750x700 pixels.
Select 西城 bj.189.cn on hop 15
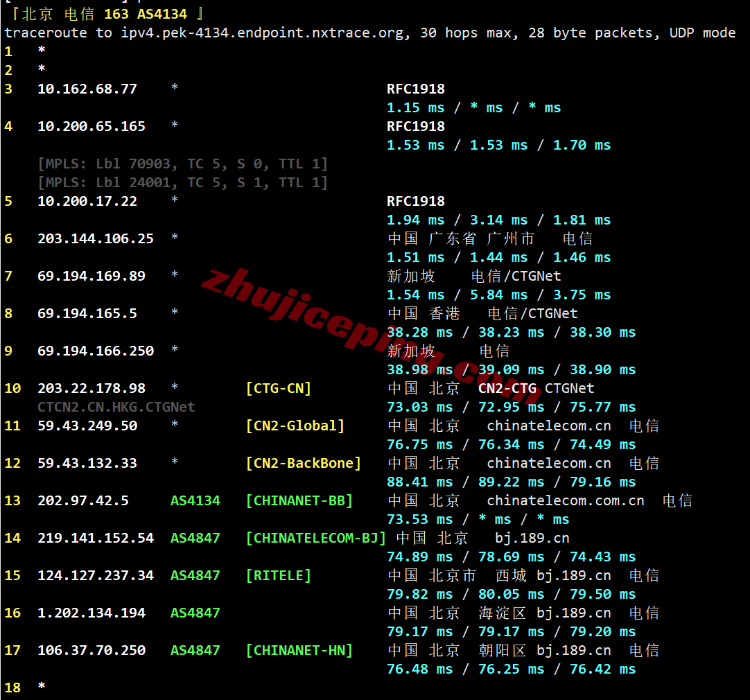[553, 575]
